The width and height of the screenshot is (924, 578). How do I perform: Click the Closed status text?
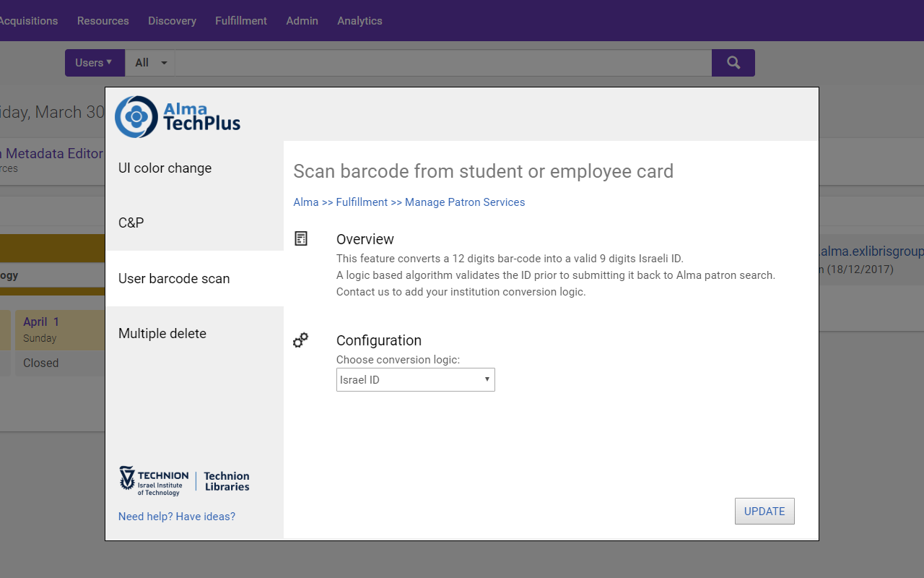(x=40, y=363)
